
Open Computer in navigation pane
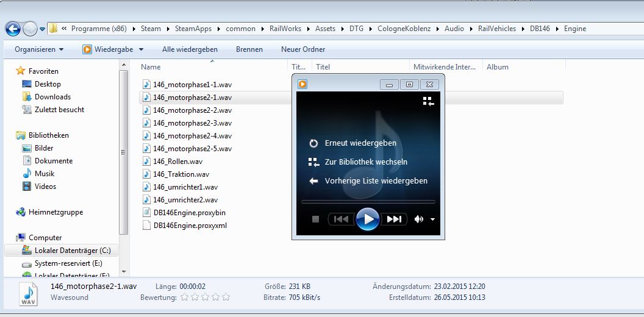[45, 238]
